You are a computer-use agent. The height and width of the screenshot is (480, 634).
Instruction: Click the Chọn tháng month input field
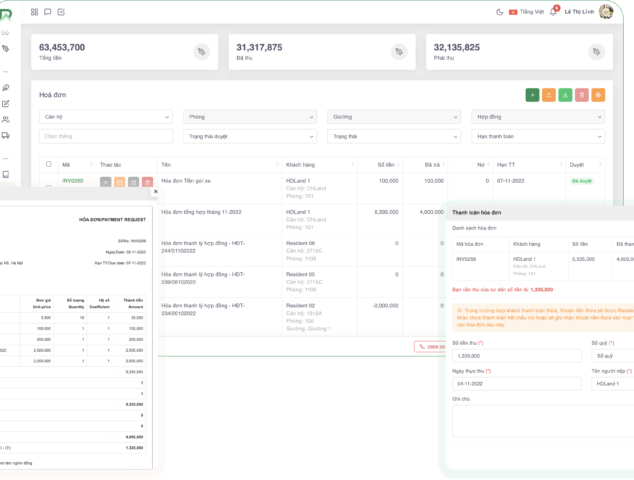108,136
